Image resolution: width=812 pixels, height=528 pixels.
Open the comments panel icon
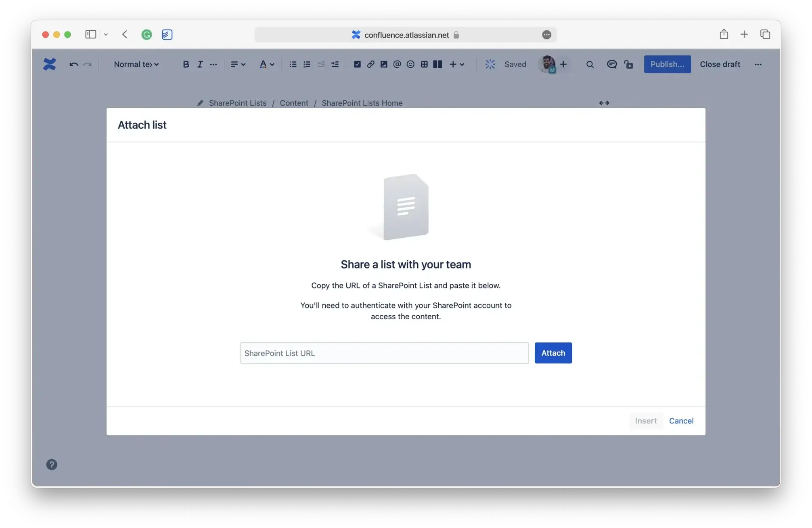click(x=612, y=64)
